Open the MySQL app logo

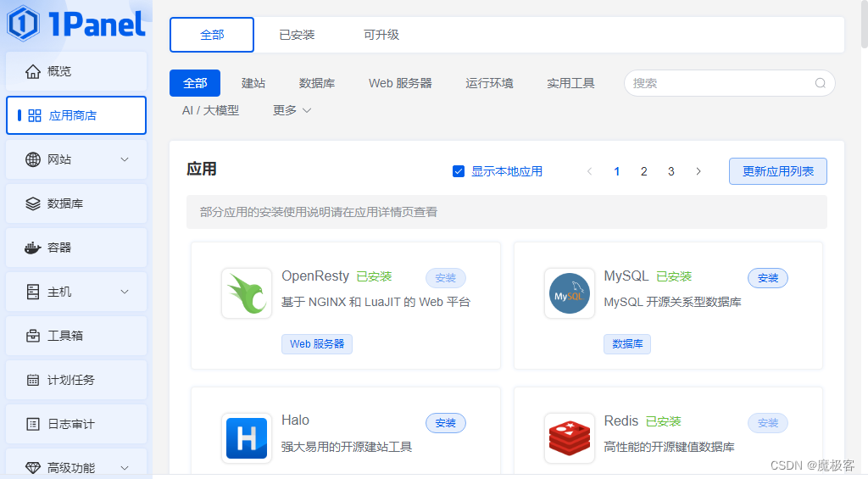pyautogui.click(x=569, y=293)
